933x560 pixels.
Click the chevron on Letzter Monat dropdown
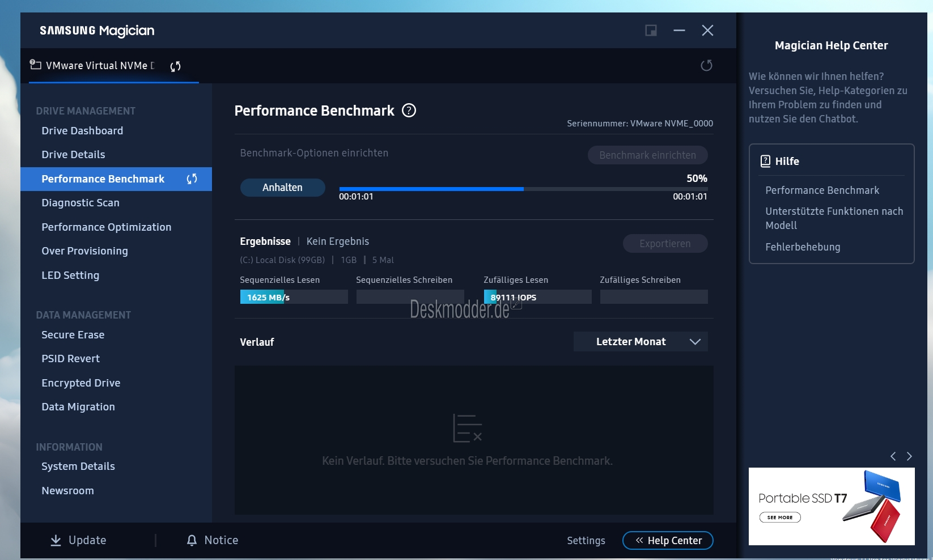click(695, 342)
